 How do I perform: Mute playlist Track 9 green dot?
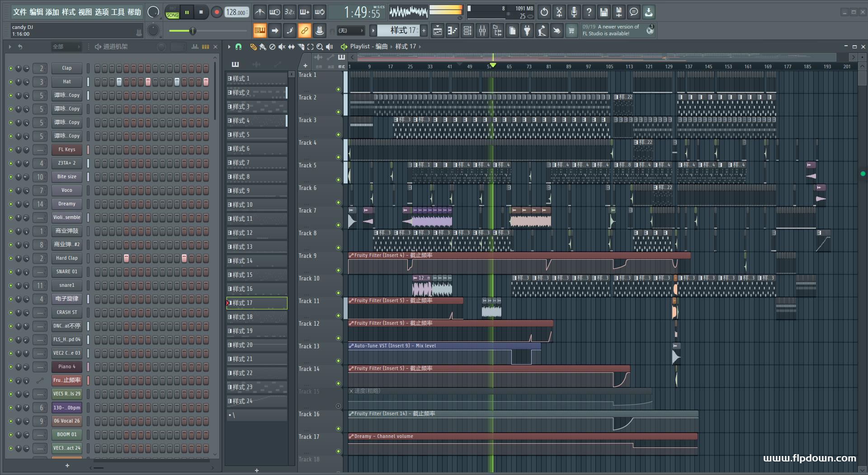(x=338, y=271)
